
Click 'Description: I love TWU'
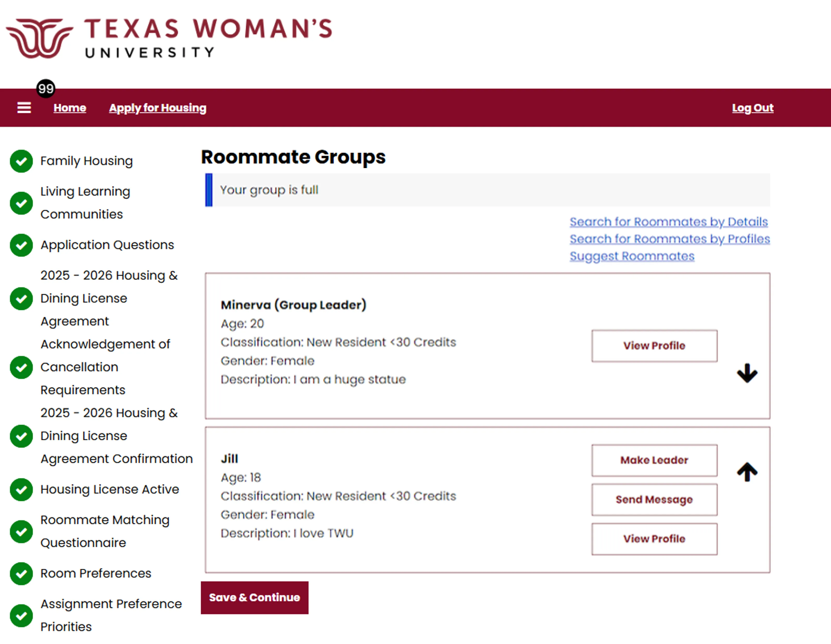point(287,533)
